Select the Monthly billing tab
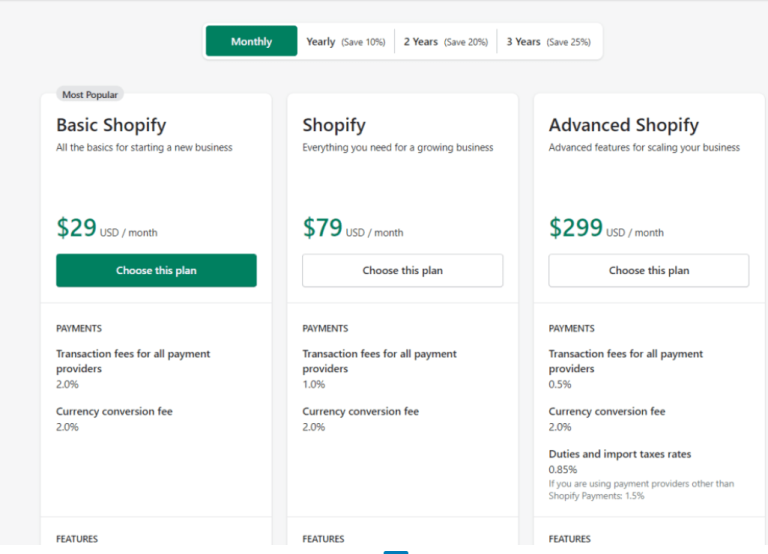Viewport: 768px width, 554px height. [251, 41]
